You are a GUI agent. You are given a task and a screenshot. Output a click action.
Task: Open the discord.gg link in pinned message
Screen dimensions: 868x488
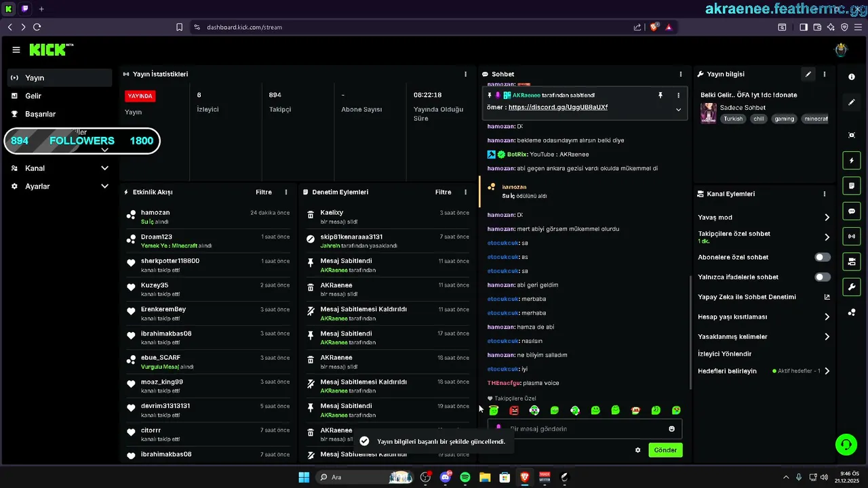557,107
